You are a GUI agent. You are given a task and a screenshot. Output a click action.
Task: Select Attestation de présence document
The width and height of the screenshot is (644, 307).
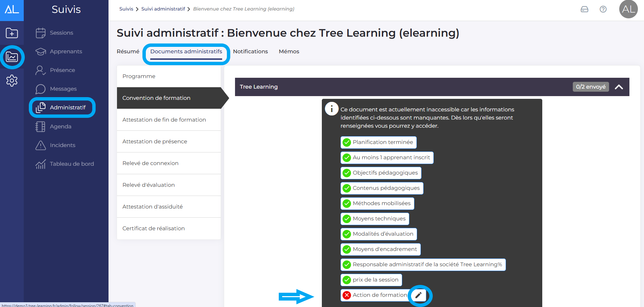tap(155, 142)
